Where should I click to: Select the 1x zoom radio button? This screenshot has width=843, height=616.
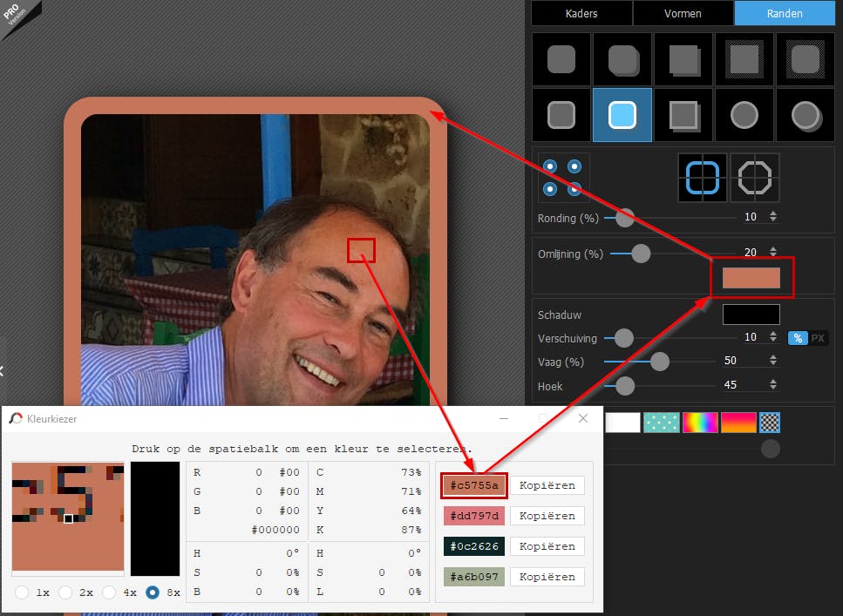[x=23, y=592]
